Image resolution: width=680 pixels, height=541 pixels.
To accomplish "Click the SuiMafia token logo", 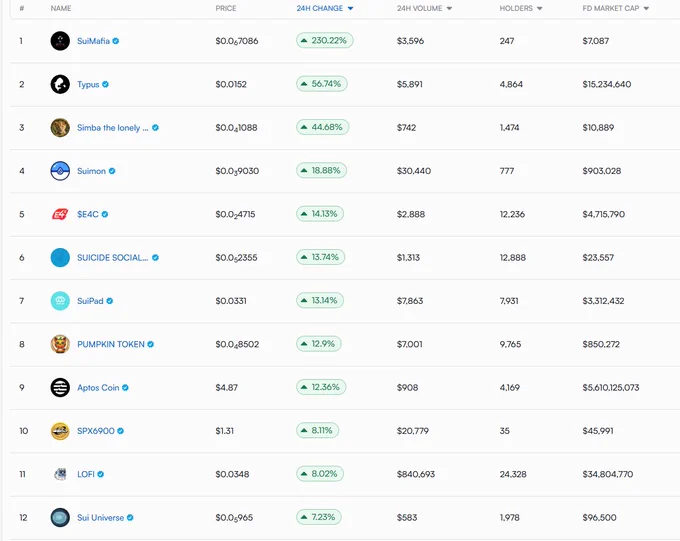I will pyautogui.click(x=60, y=41).
